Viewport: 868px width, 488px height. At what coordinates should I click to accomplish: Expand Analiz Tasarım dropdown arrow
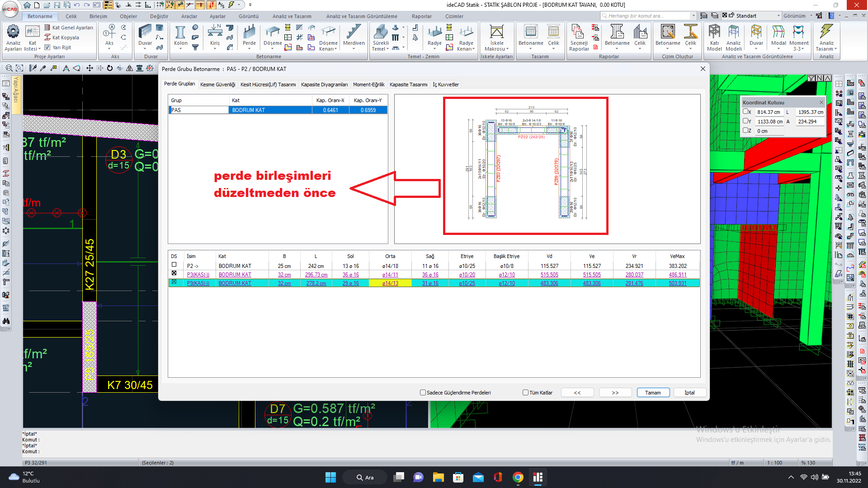[835, 49]
